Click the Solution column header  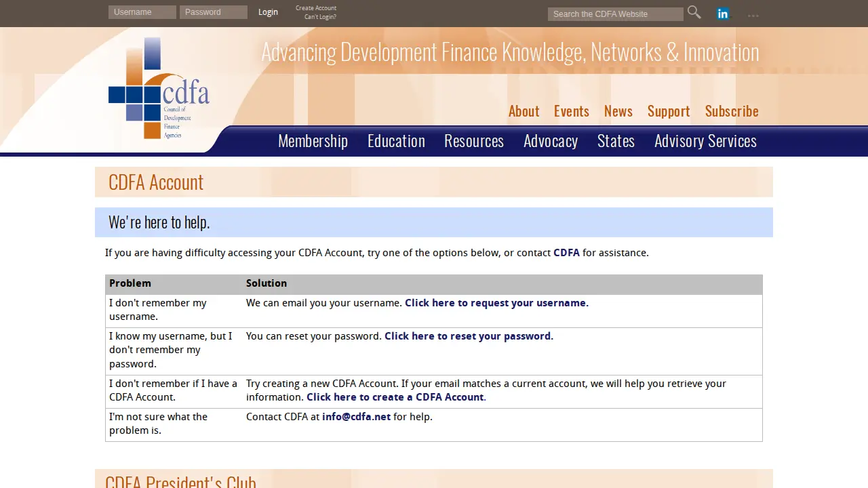pos(502,284)
